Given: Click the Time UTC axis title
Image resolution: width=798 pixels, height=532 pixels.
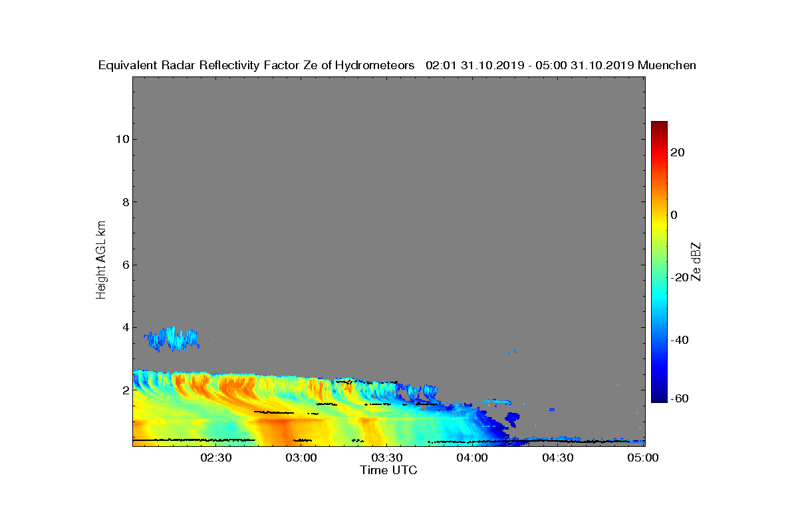Looking at the screenshot, I should (389, 470).
